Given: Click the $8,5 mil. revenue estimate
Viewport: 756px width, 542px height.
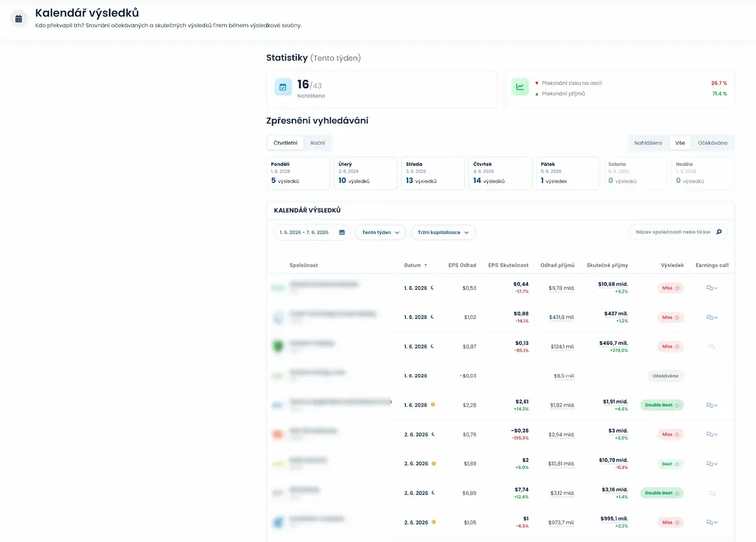Looking at the screenshot, I should coord(564,376).
